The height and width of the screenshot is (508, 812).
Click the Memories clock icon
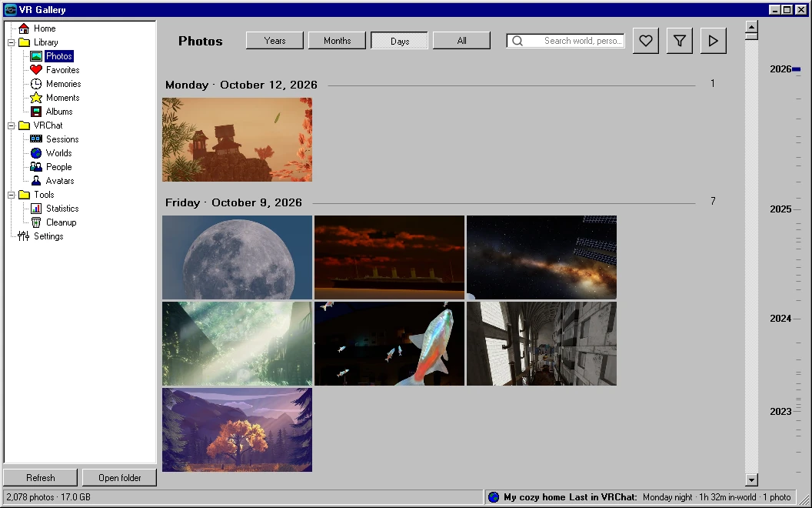(36, 84)
